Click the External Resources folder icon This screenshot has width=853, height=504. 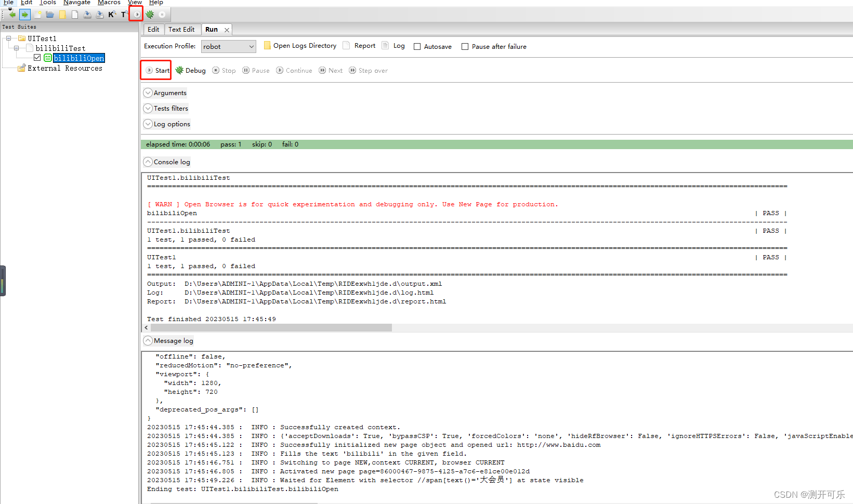tap(22, 68)
